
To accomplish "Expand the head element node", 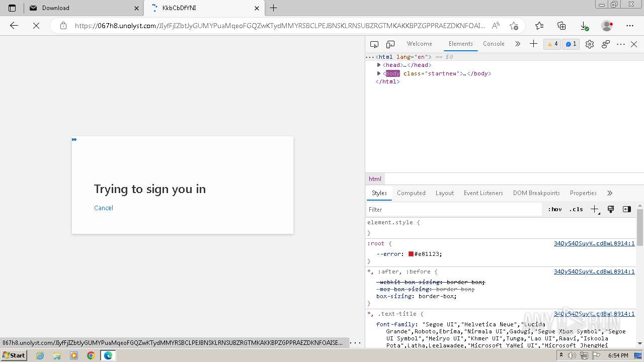I will coord(379,65).
